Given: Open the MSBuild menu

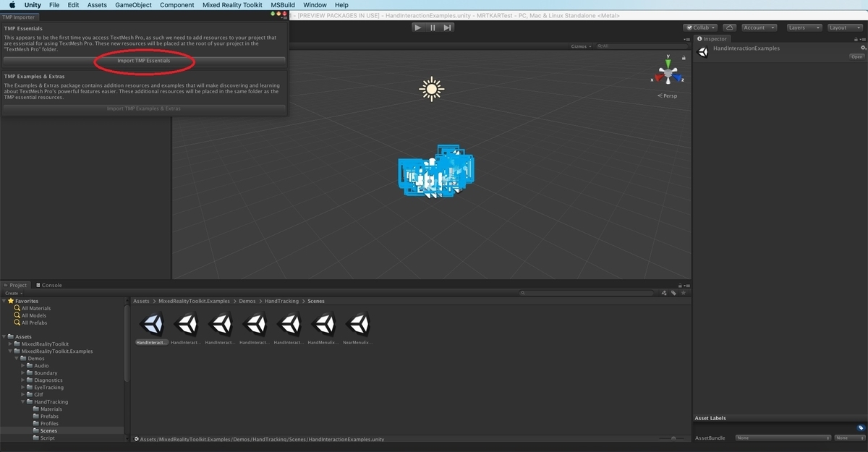Looking at the screenshot, I should (283, 5).
